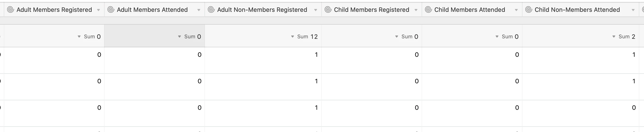Open Child Non-Members Attended column menu arrow
Image resolution: width=644 pixels, height=132 pixels.
633,10
